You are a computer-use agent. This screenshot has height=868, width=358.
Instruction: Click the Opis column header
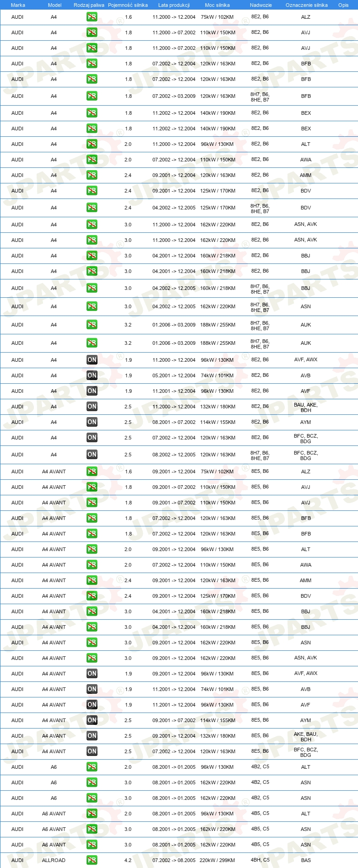pyautogui.click(x=343, y=5)
